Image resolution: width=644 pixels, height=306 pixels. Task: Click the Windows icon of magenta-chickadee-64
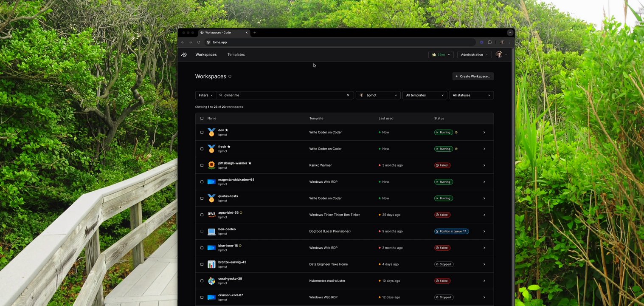(211, 182)
